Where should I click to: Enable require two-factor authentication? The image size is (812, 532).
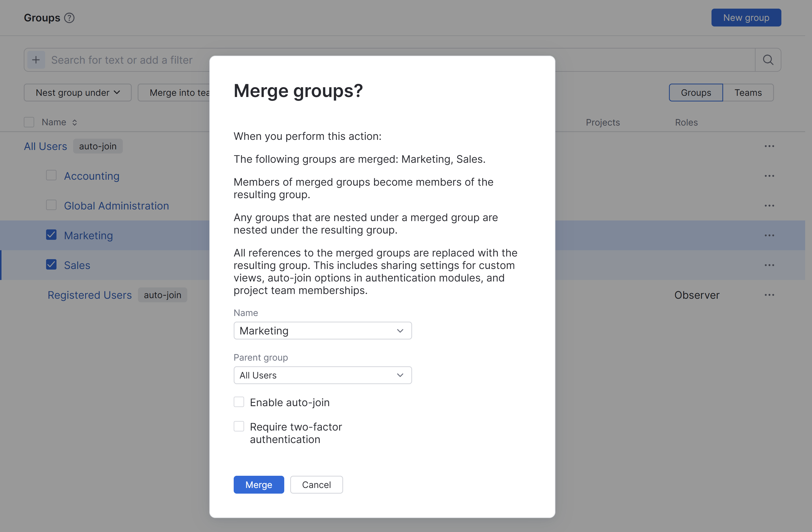tap(239, 426)
